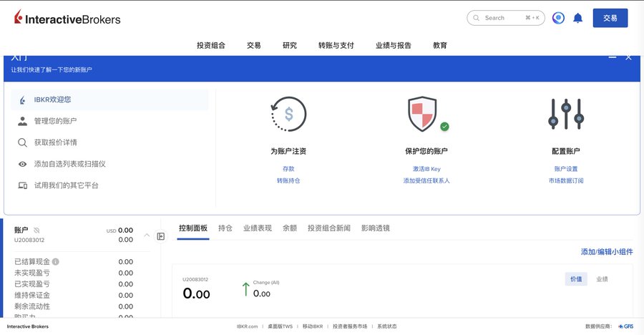This screenshot has height=335, width=644.
Task: Open the notifications bell
Action: (578, 18)
